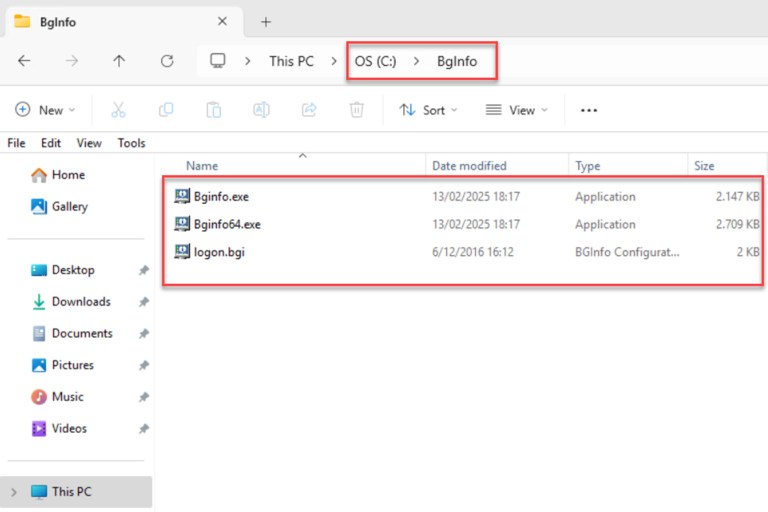Image resolution: width=768 pixels, height=512 pixels.
Task: Click the Bginfo.exe file icon
Action: pyautogui.click(x=182, y=196)
